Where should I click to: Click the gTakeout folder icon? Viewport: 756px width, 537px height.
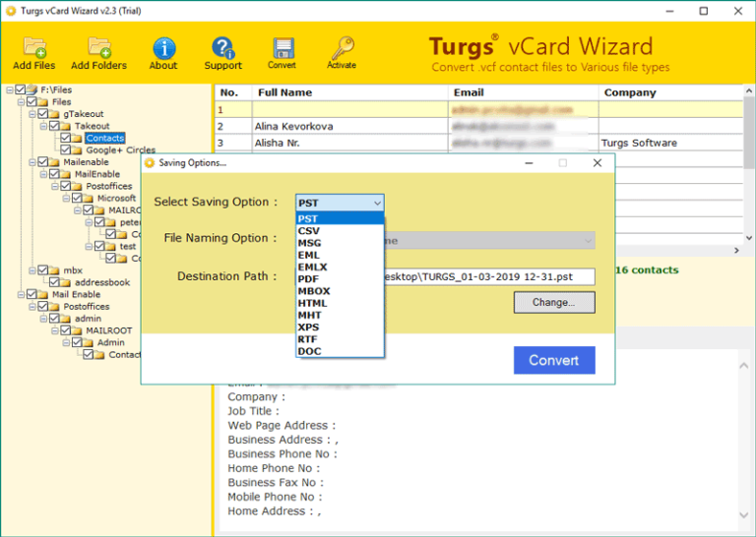(54, 114)
